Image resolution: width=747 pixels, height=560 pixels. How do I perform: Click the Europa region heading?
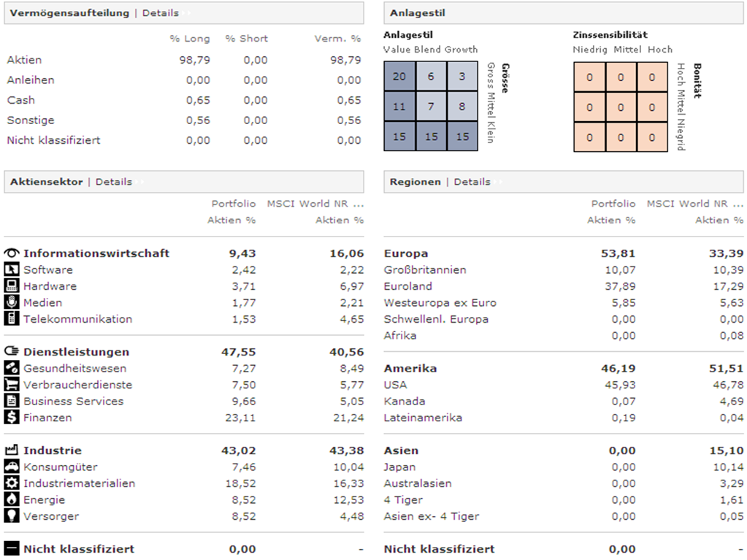(x=406, y=253)
